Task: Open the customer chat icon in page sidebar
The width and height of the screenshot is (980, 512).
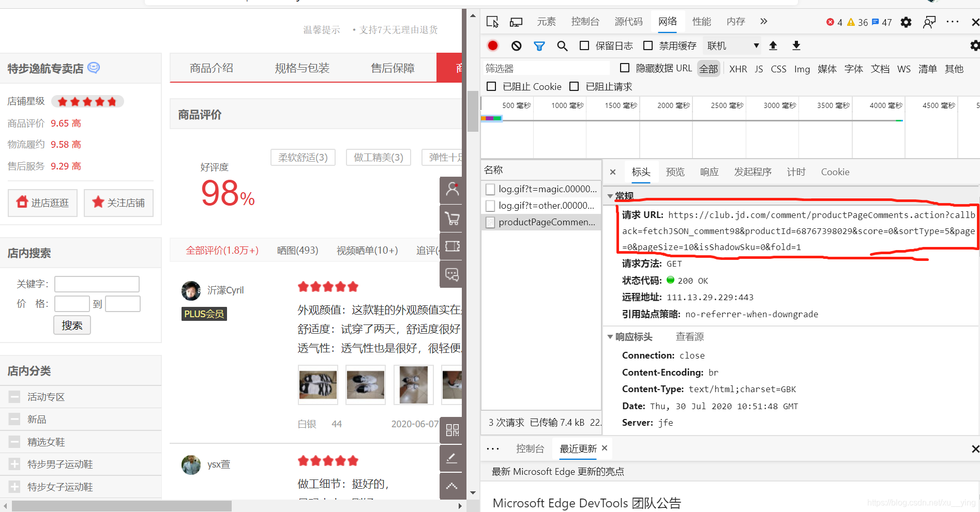Action: [453, 274]
